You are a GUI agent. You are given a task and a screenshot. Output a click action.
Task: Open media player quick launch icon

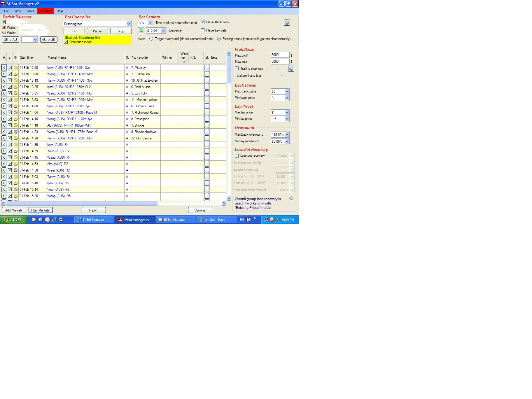pyautogui.click(x=61, y=220)
